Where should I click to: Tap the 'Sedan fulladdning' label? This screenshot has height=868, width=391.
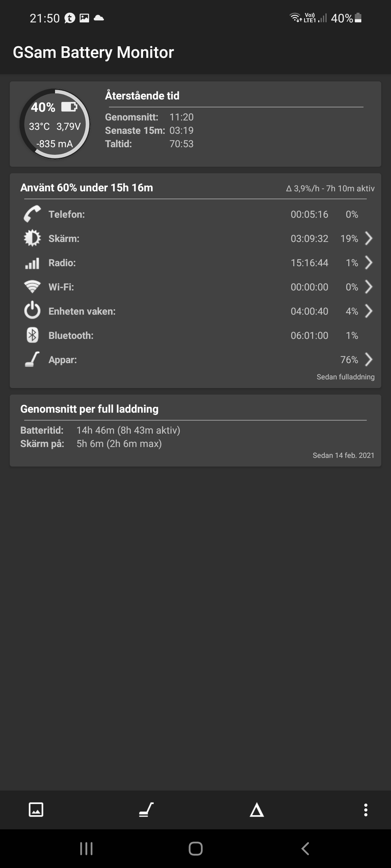[x=345, y=377]
